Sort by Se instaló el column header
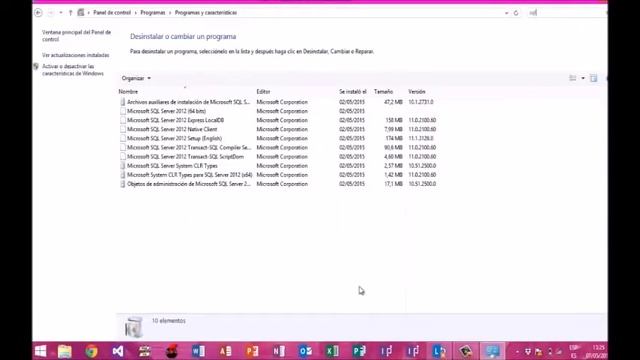 [353, 92]
